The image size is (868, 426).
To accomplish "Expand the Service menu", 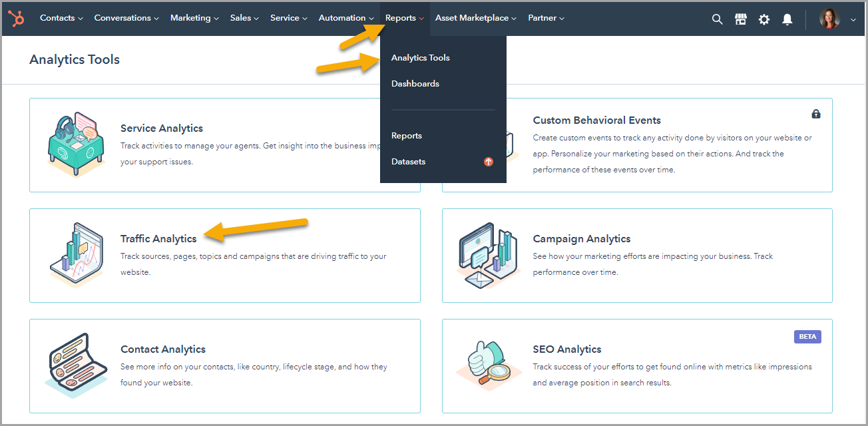I will 289,18.
